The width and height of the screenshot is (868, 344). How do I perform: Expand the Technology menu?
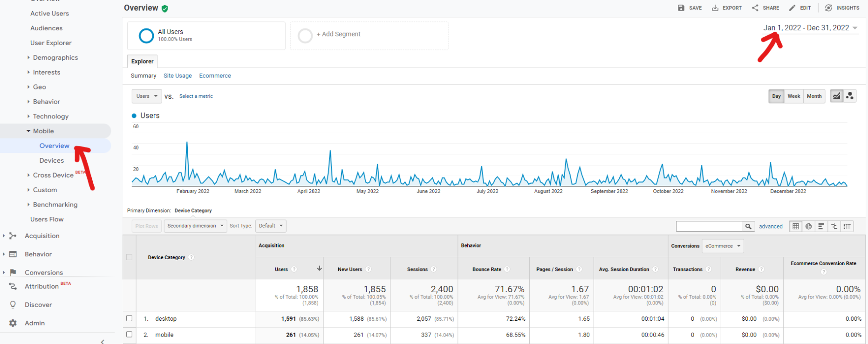50,116
